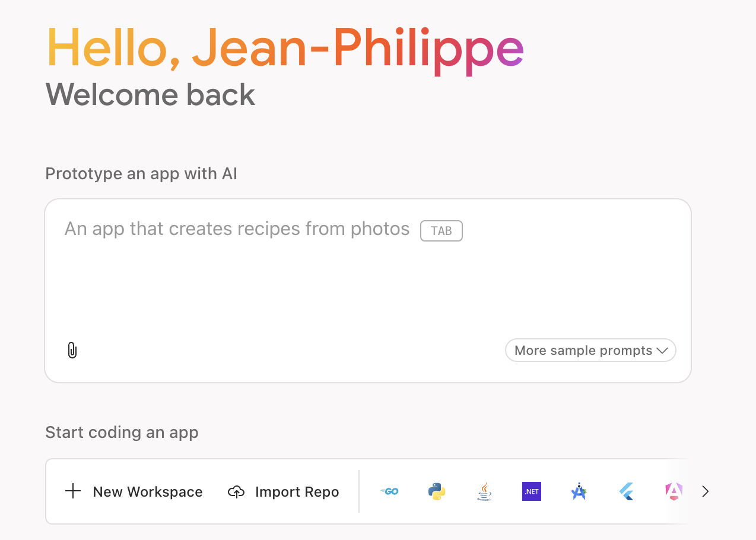Open the Android Studio template
Viewport: 756px width, 540px height.
579,491
